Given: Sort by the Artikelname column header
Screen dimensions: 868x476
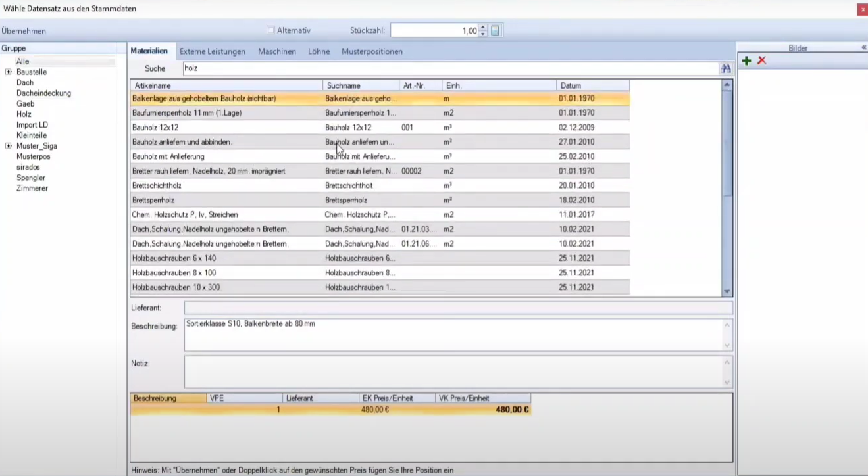Looking at the screenshot, I should [226, 85].
